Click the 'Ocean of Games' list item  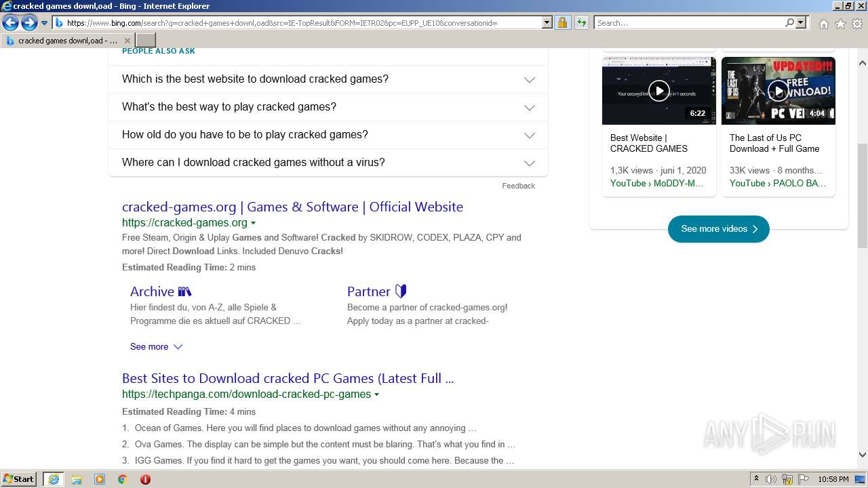coord(305,428)
